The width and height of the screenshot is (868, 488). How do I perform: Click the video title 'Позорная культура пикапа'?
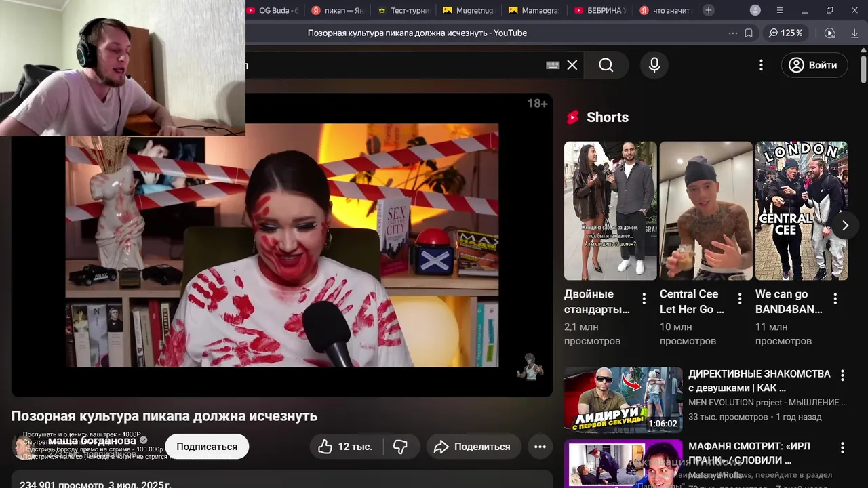(x=164, y=416)
